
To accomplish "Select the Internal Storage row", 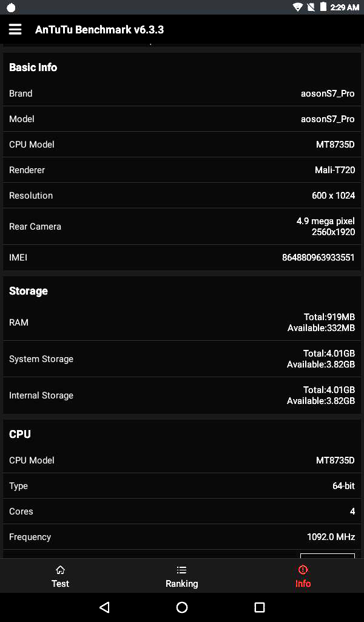I will (x=181, y=395).
